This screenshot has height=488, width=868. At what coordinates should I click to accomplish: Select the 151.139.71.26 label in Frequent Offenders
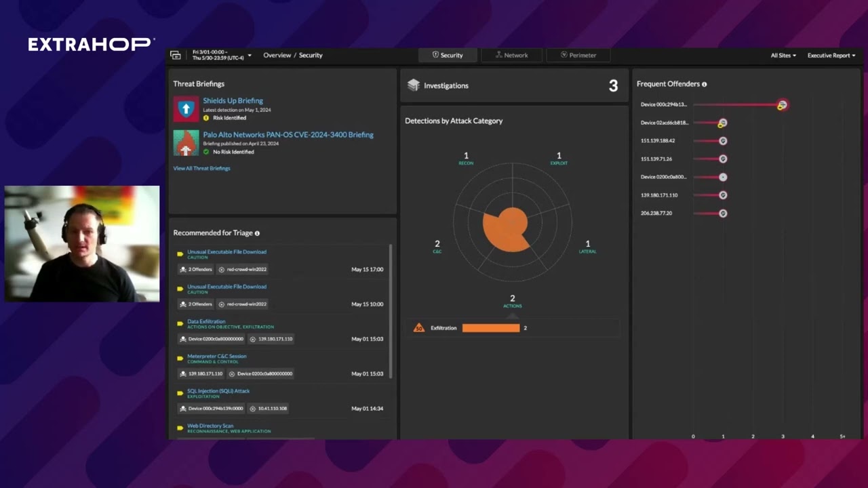[x=656, y=159]
